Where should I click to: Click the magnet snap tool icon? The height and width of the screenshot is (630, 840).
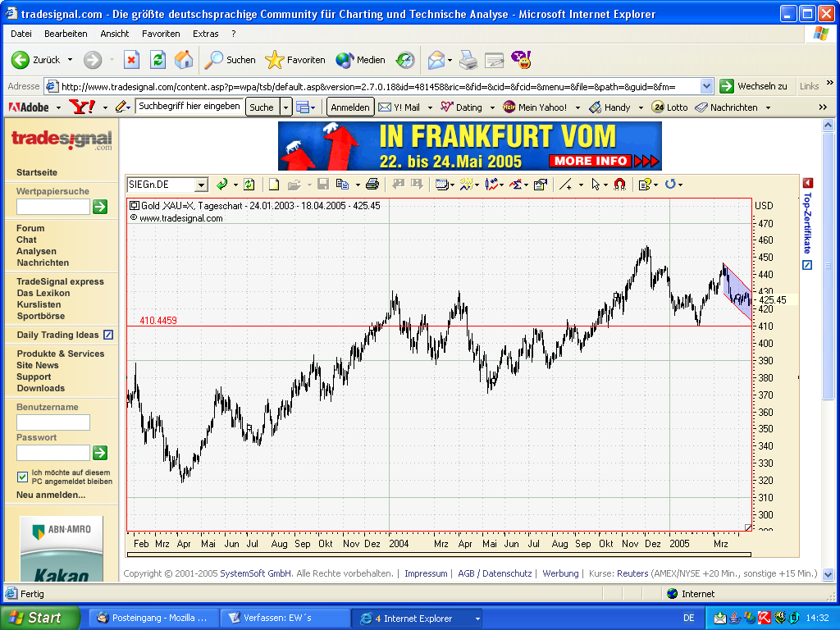tap(620, 185)
